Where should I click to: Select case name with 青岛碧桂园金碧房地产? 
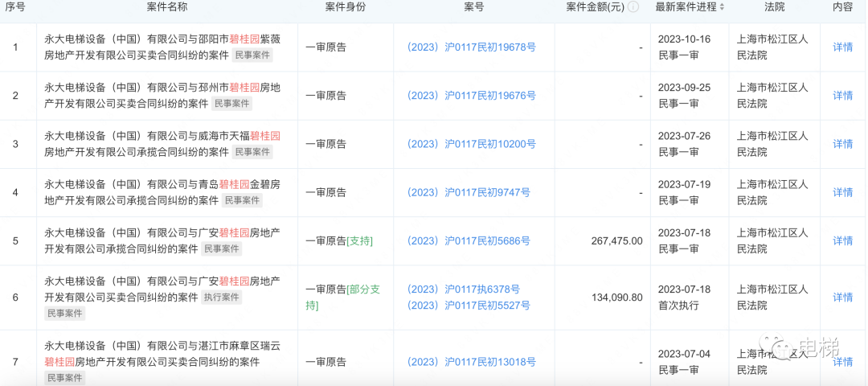point(162,192)
